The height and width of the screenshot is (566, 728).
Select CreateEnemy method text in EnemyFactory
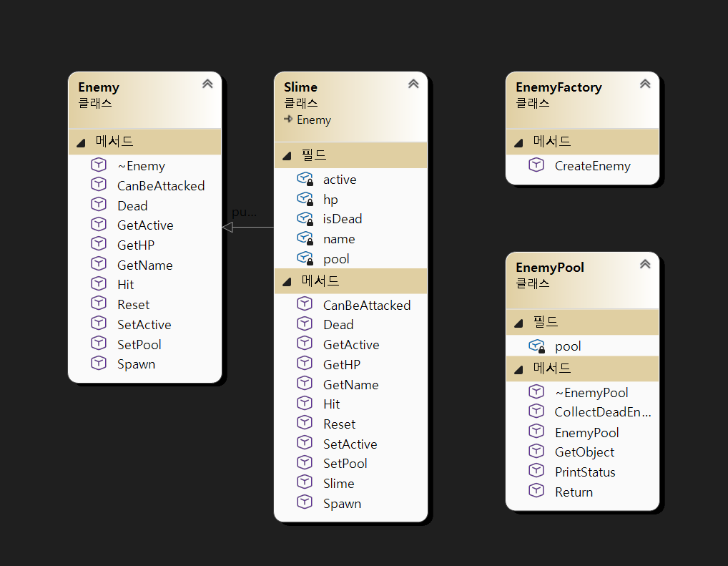592,166
